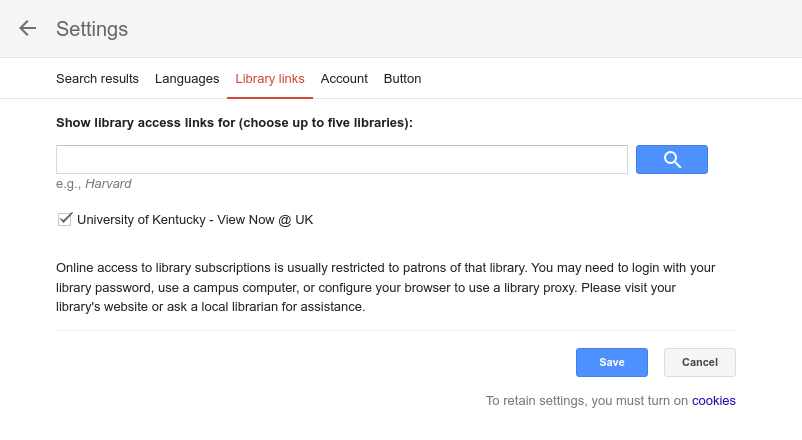This screenshot has height=440, width=802.
Task: Click the 'e.g., Harvard' hint text
Action: tap(94, 184)
